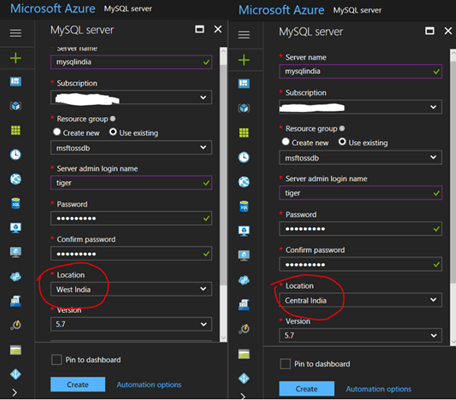Image resolution: width=456 pixels, height=400 pixels.
Task: Open hamburger menu in left Azure portal
Action: (x=16, y=33)
